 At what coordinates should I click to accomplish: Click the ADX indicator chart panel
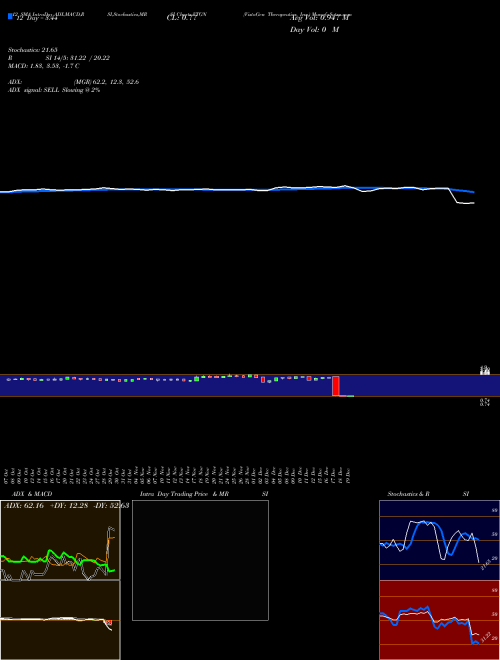60,540
